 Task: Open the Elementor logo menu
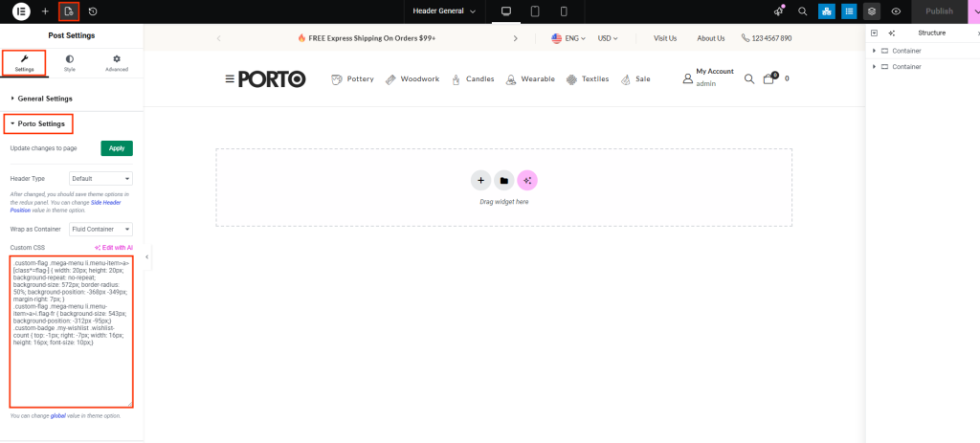tap(19, 11)
